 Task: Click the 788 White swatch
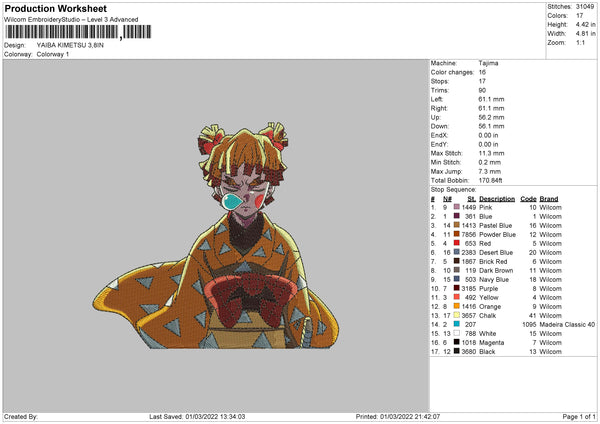tap(457, 333)
